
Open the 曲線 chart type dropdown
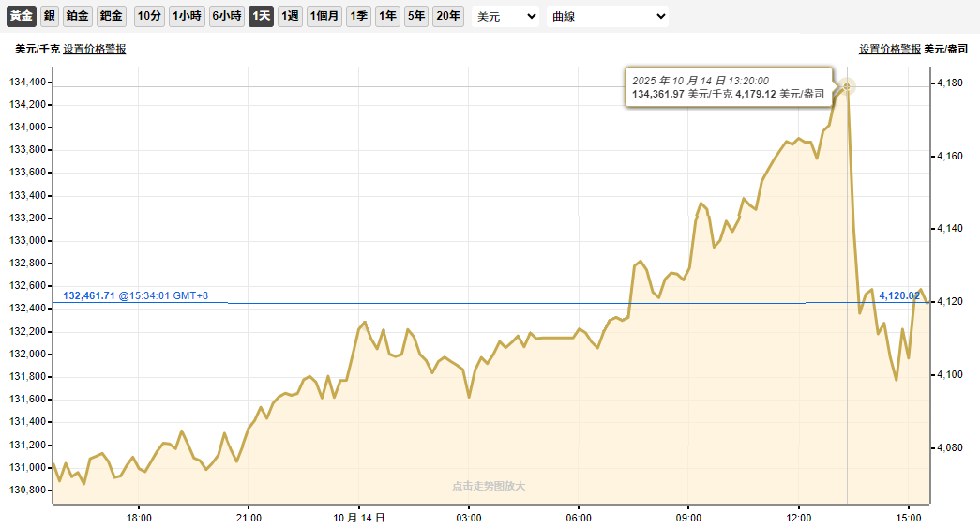608,16
